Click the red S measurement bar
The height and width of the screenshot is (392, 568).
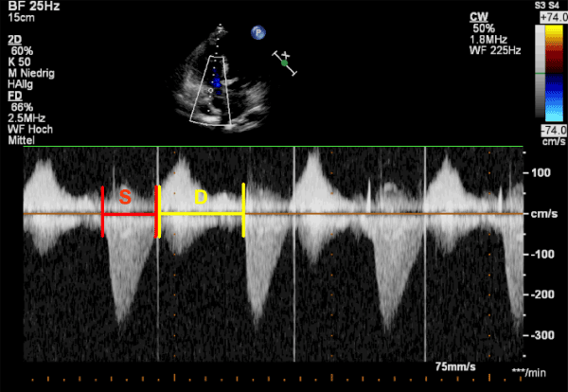coord(129,215)
